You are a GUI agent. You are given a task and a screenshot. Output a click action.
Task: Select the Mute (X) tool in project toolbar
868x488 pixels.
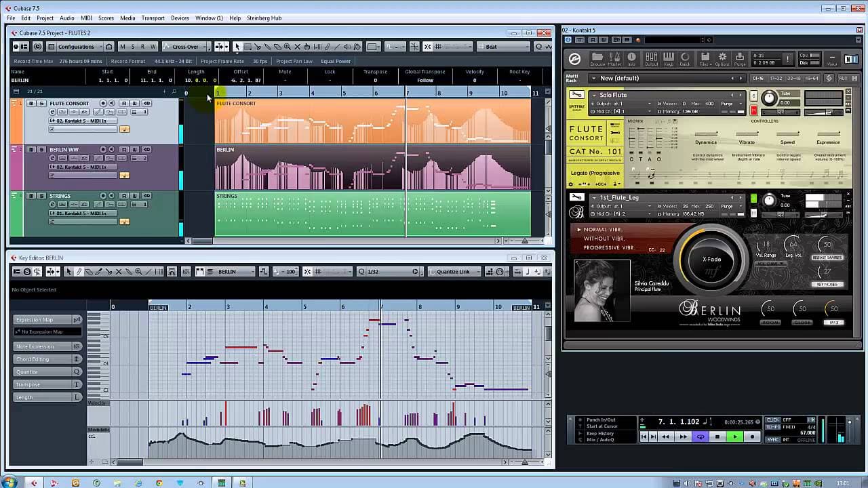297,47
